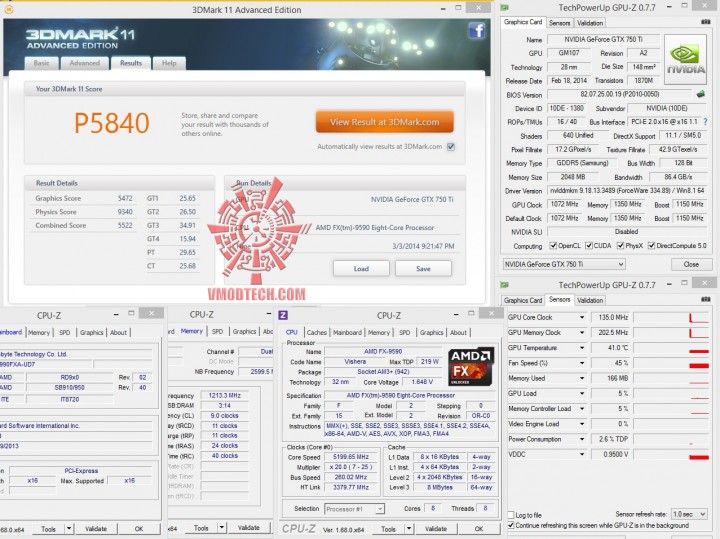Viewport: 720px width, 539px height.
Task: Toggle the PhysX checkbox
Action: pos(620,246)
